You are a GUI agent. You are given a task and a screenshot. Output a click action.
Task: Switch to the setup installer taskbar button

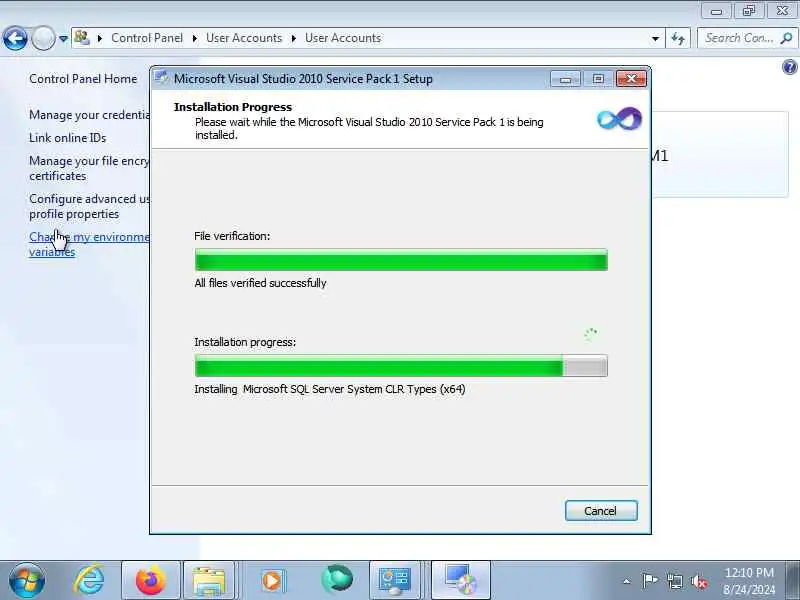coord(460,581)
